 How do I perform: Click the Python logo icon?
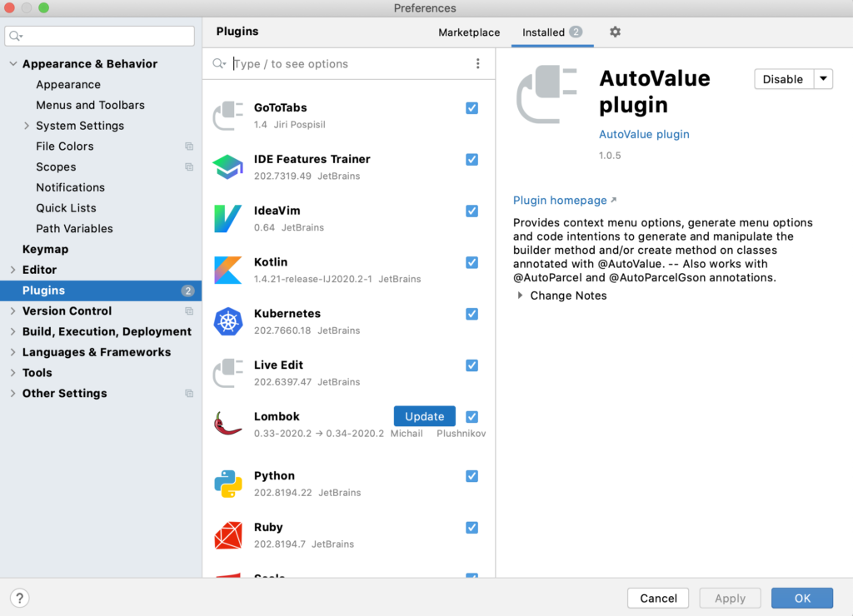(227, 484)
